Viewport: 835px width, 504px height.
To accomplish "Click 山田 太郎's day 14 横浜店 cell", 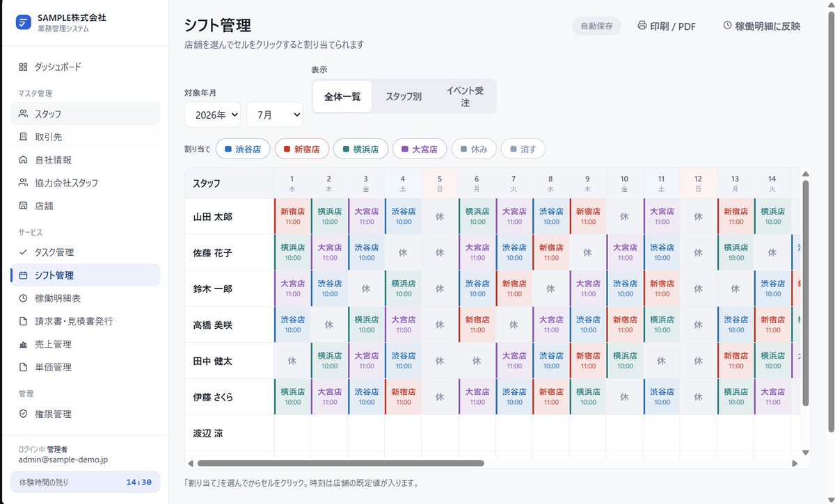I will [x=772, y=216].
